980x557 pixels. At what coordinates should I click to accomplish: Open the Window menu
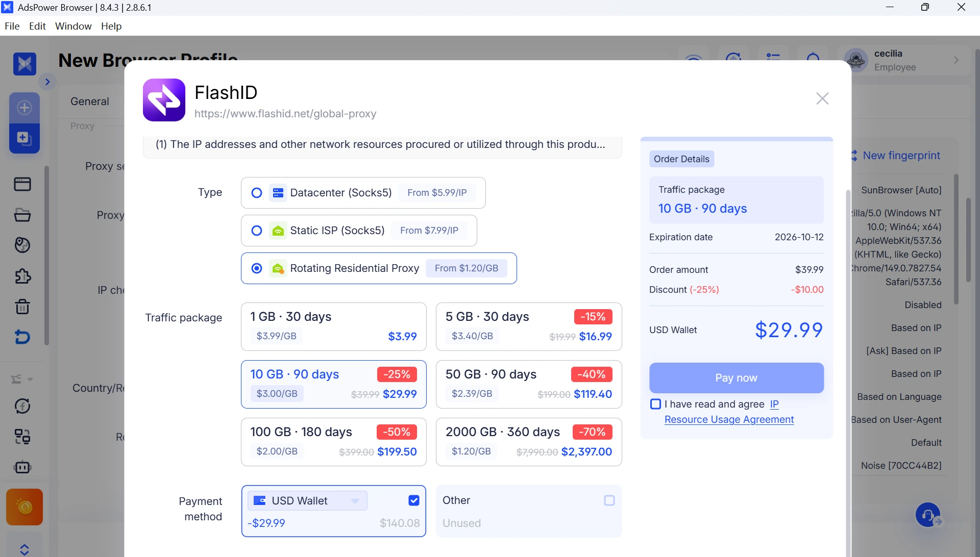click(73, 26)
